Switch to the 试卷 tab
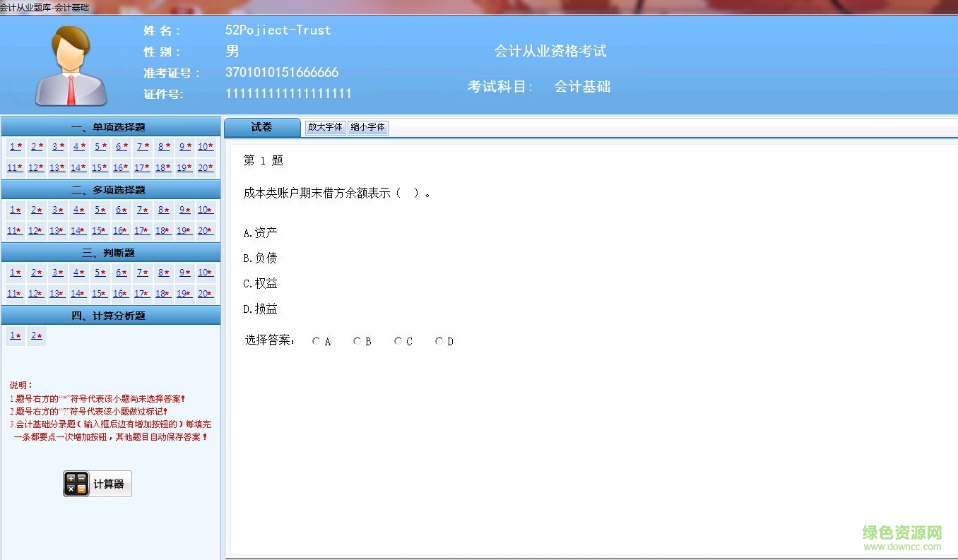Viewport: 958px width, 560px height. pos(261,128)
